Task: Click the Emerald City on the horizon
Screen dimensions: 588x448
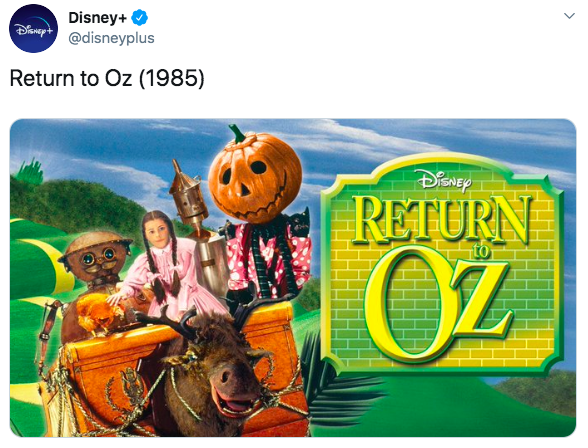Action: [x=30, y=171]
